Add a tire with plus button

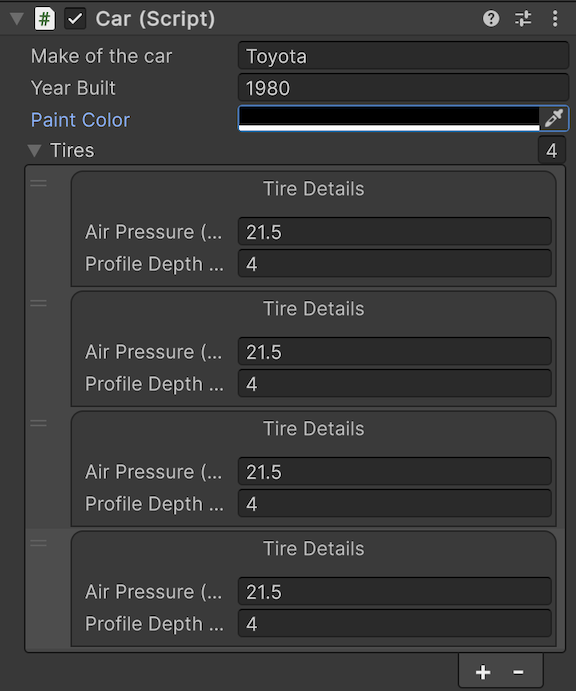[483, 672]
